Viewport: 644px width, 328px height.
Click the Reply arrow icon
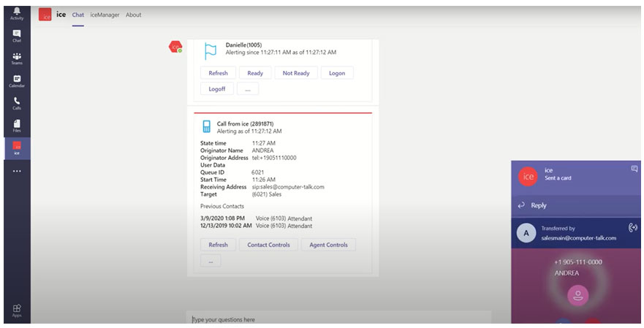pyautogui.click(x=521, y=205)
